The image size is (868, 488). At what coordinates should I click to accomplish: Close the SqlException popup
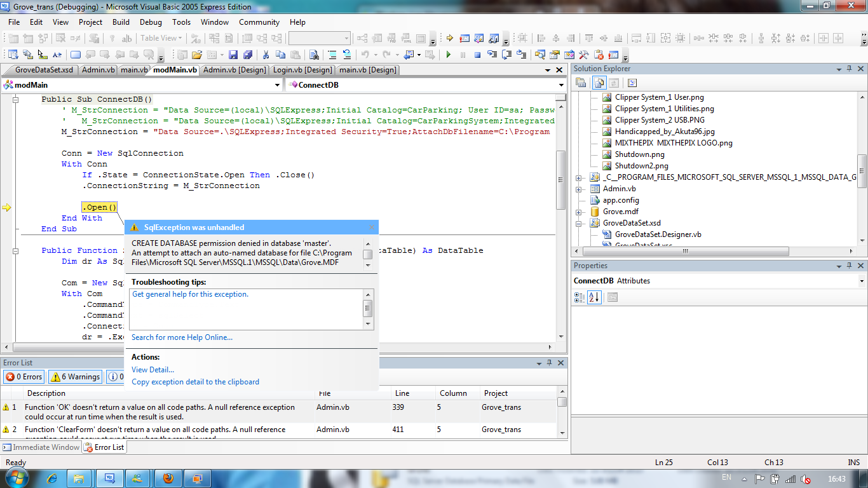tap(372, 227)
